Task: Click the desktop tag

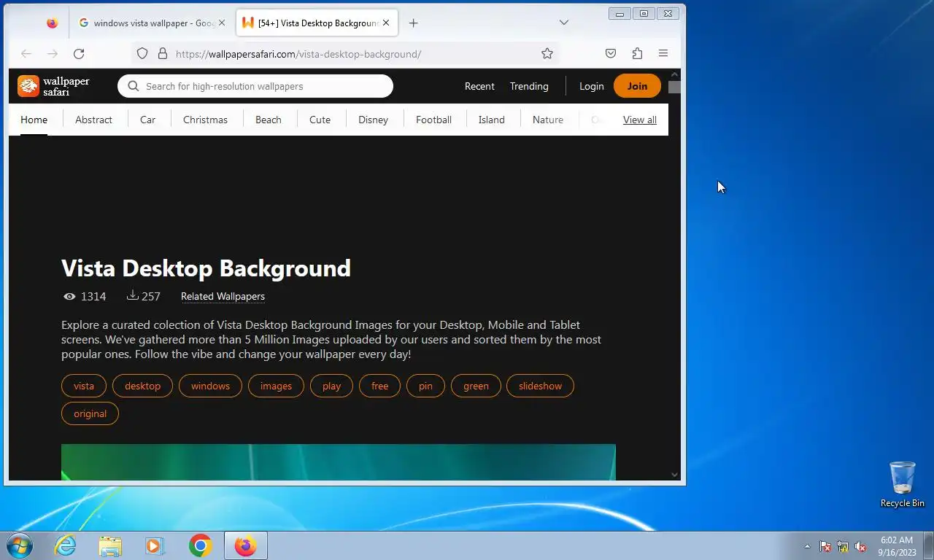Action: click(142, 386)
